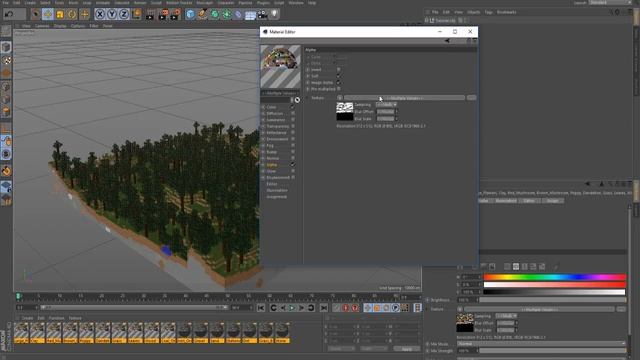Select the Live Selection tool
This screenshot has width=640, height=360.
36,15
